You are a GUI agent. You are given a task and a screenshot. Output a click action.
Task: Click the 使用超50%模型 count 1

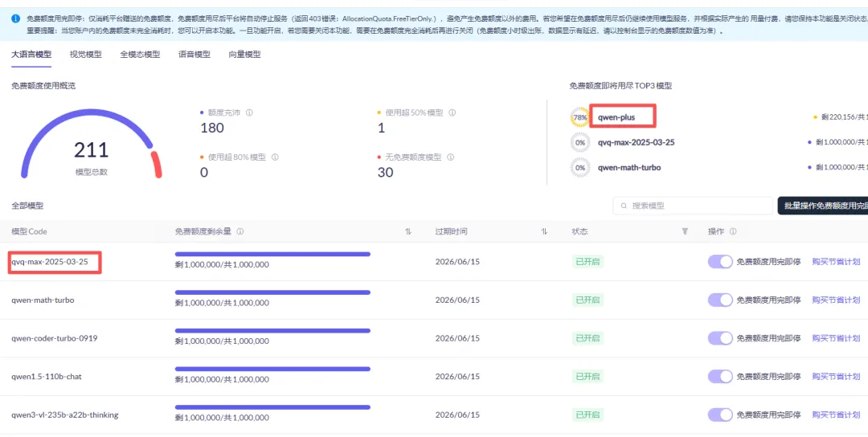coord(381,128)
